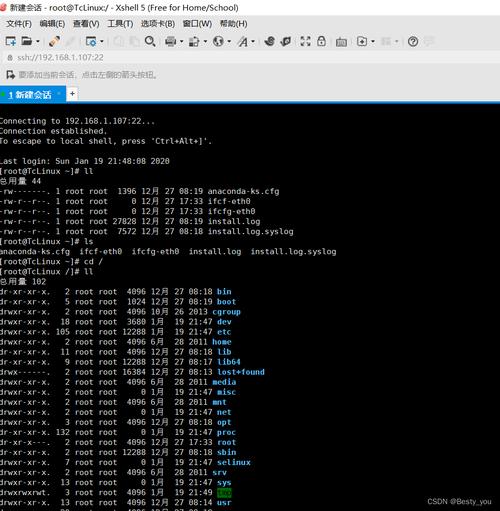Viewport: 500px width, 511px height.
Task: Click the keyboard key mapping icon
Action: pos(341,42)
